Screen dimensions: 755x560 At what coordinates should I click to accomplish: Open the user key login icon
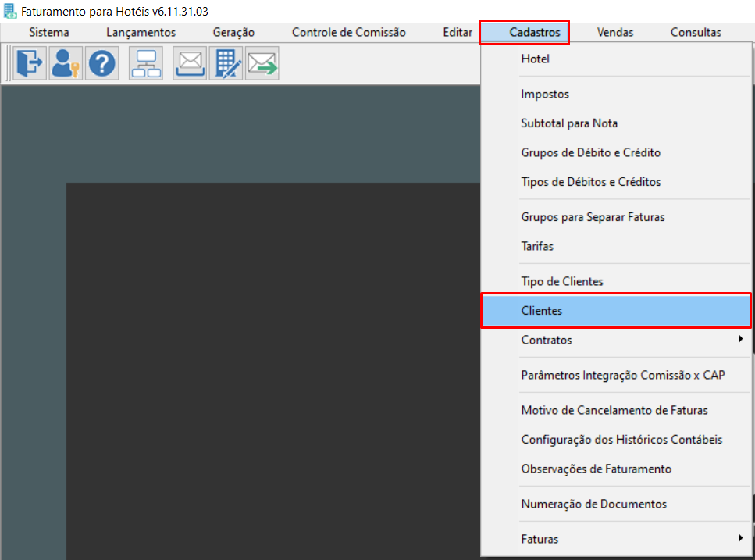66,63
